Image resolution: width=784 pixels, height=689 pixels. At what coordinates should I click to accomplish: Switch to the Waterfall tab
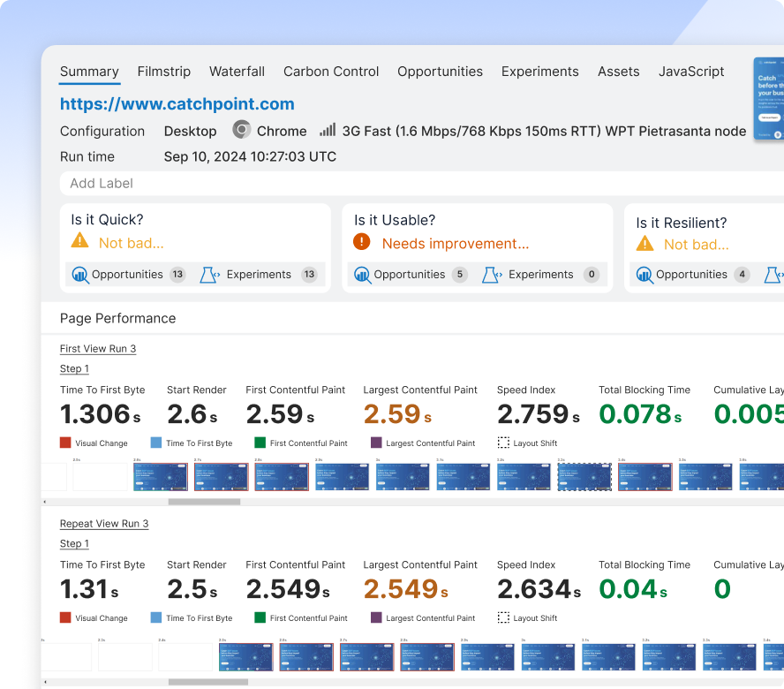(x=237, y=72)
